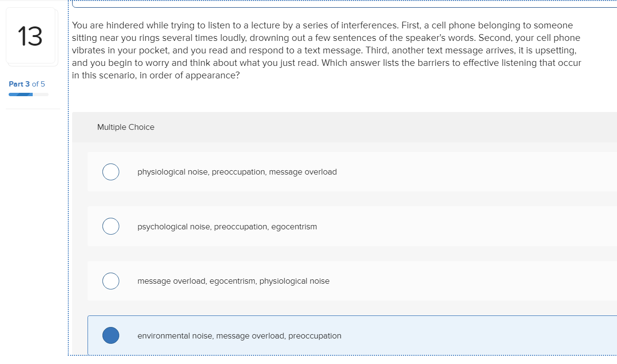This screenshot has height=364, width=617.
Task: Click the first answer option row
Action: [289, 172]
